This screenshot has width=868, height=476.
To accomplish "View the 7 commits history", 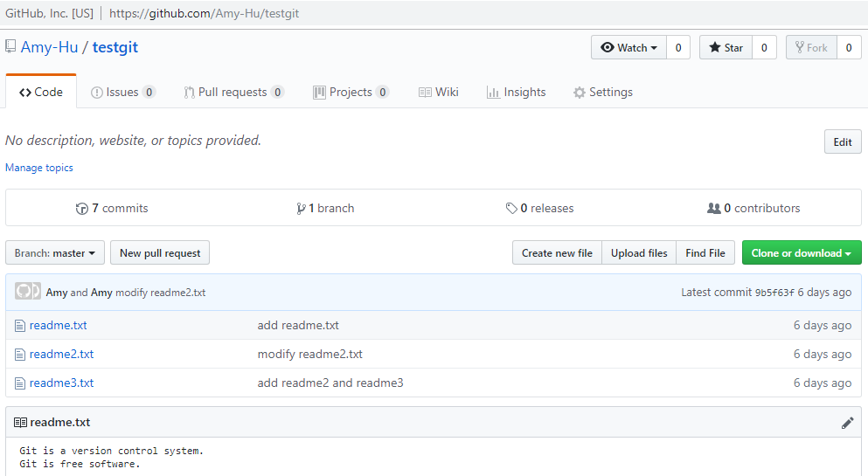I will click(x=112, y=208).
